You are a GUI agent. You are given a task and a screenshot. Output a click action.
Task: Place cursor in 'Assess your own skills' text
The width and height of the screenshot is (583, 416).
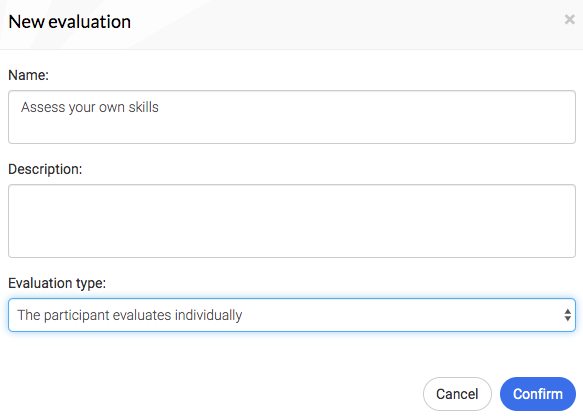(x=90, y=107)
